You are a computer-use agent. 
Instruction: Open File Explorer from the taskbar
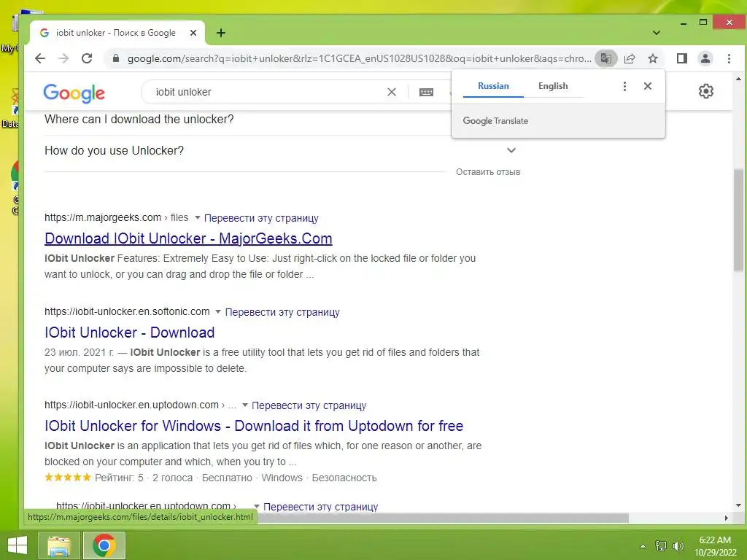(x=58, y=545)
